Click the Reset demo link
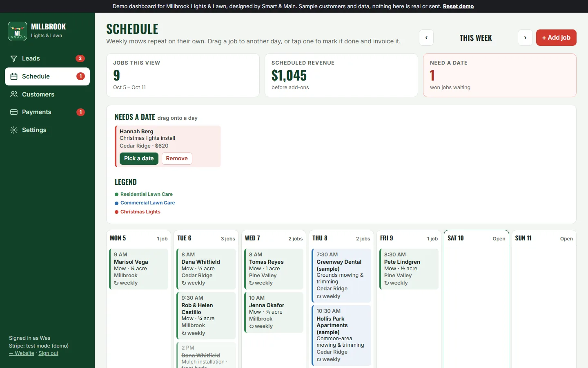Screen dimensions: 588x368 pyautogui.click(x=458, y=6)
